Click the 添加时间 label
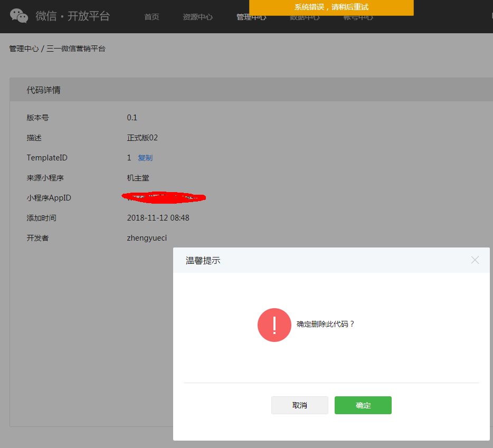This screenshot has height=448, width=493. (41, 218)
